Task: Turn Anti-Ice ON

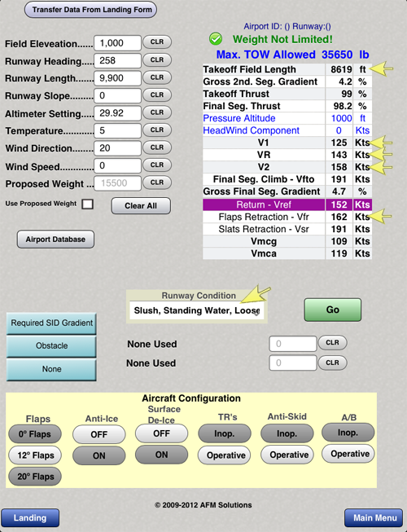Action: click(99, 455)
